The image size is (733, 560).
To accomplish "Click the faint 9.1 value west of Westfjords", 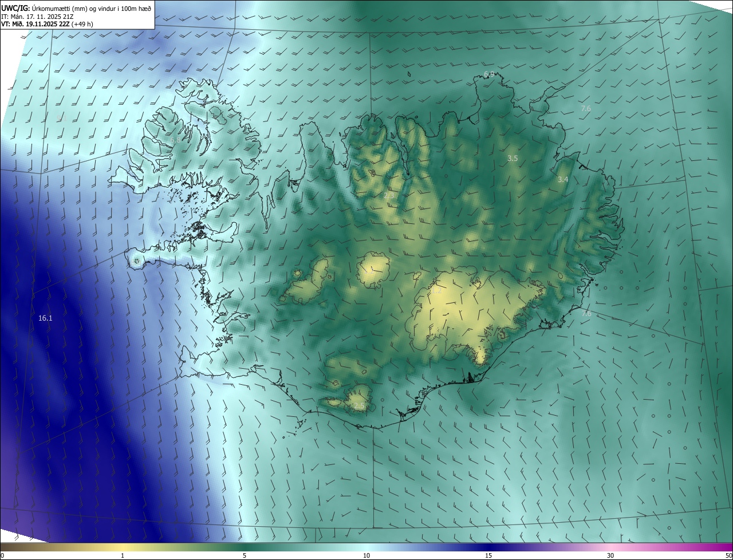I will coord(61,119).
